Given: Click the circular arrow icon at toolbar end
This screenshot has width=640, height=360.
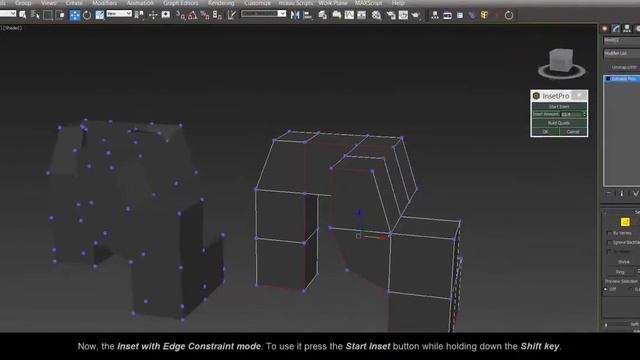Looking at the screenshot, I should (x=509, y=16).
